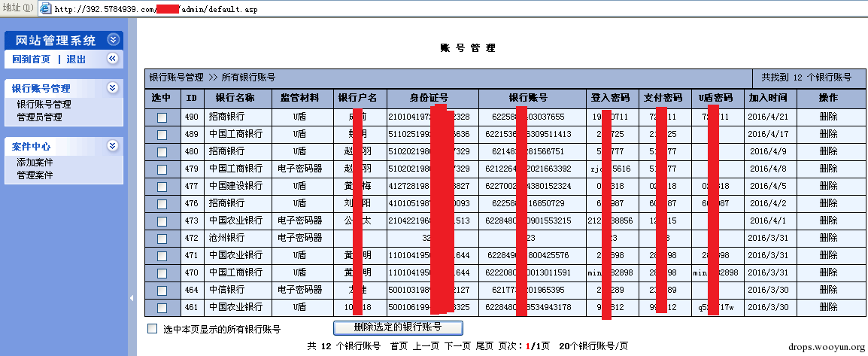Check the box for row ID 477
This screenshot has height=356, width=868.
pyautogui.click(x=162, y=187)
